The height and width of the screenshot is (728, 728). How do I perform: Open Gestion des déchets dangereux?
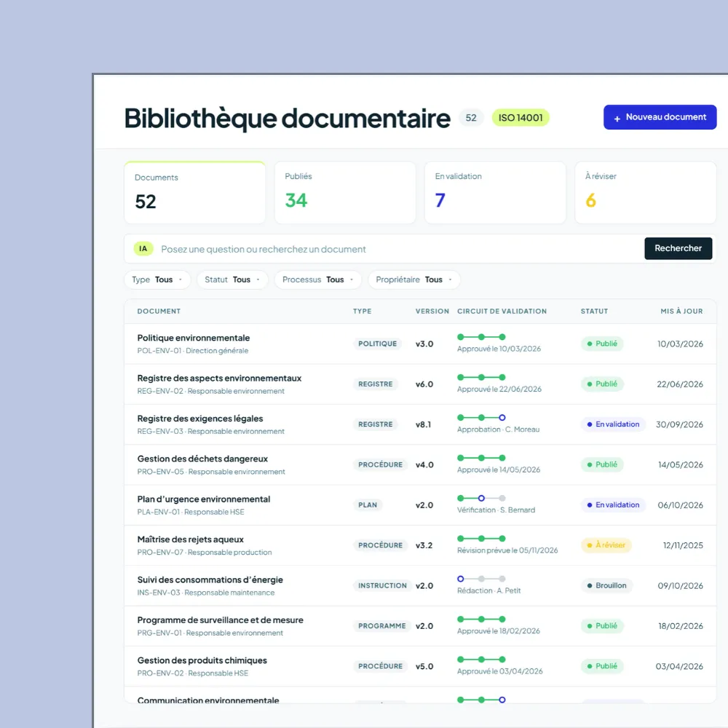tap(202, 459)
